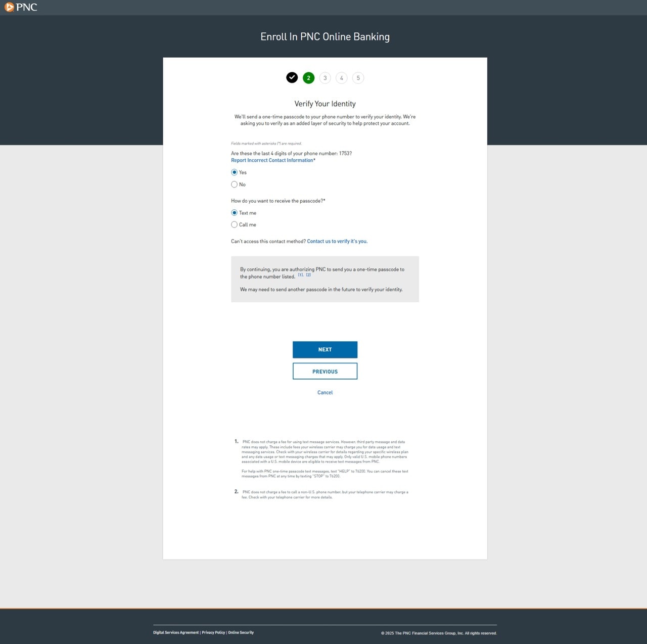647x644 pixels.
Task: Click the step 4 circle indicator
Action: tap(342, 78)
